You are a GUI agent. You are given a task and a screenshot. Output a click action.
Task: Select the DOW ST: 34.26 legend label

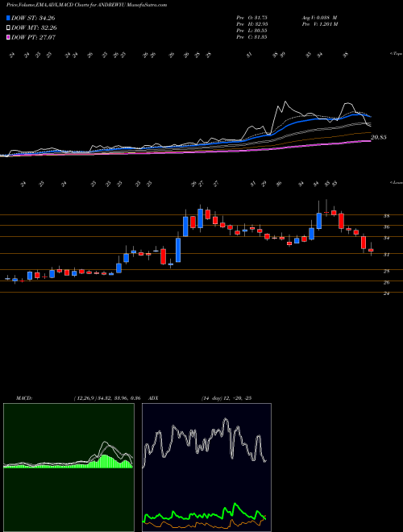[x=33, y=19]
